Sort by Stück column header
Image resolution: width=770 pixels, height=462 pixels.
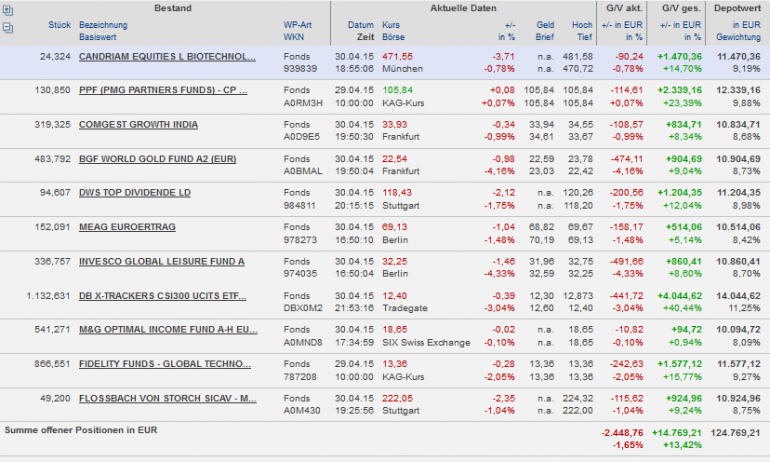59,25
